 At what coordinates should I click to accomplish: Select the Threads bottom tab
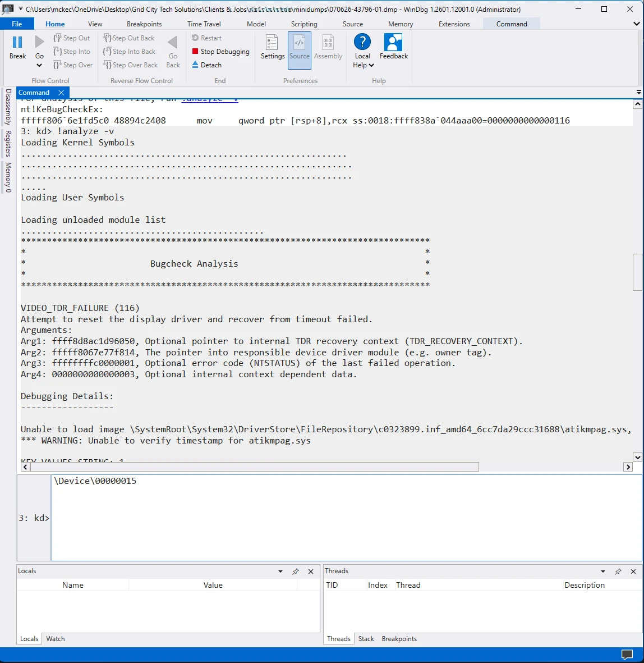click(338, 638)
